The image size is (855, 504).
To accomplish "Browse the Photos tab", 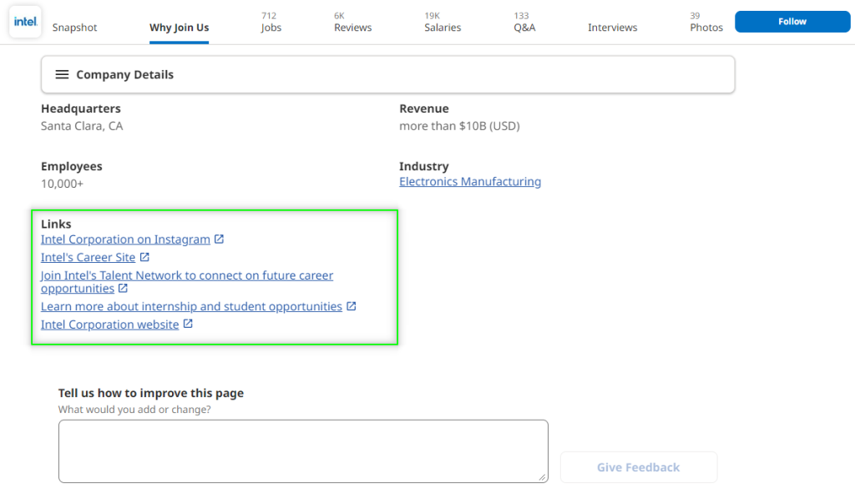I will pyautogui.click(x=706, y=23).
